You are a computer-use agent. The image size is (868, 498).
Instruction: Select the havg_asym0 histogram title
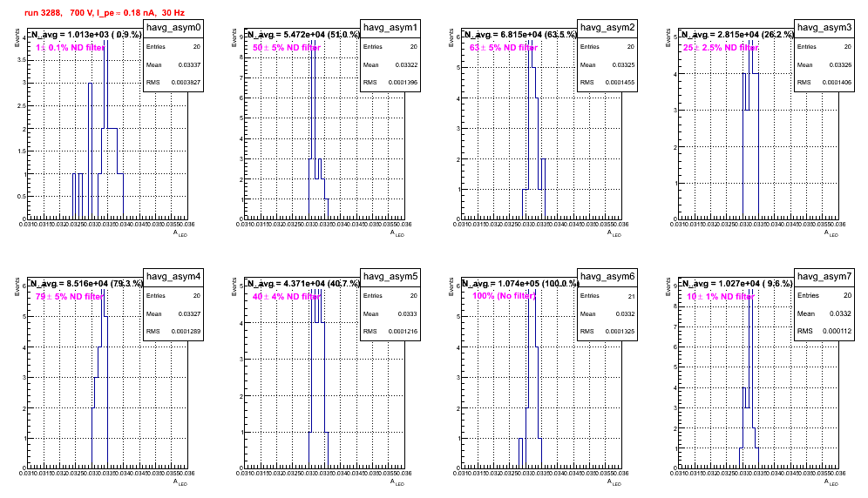click(173, 28)
